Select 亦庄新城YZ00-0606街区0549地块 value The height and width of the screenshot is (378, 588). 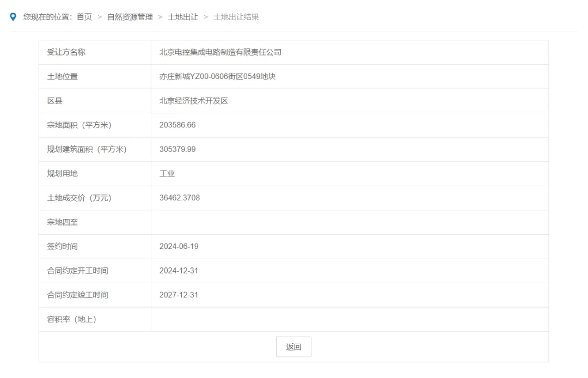tap(217, 76)
